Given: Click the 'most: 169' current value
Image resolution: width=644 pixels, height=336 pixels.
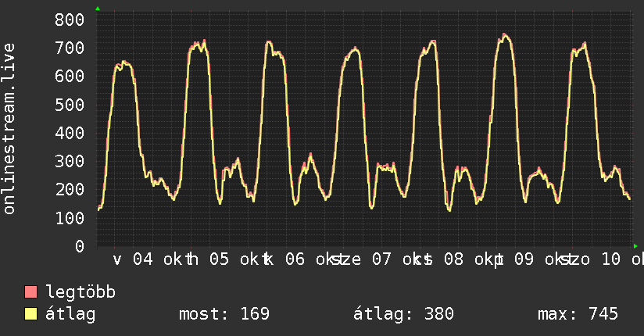Looking at the screenshot, I should 224,314.
